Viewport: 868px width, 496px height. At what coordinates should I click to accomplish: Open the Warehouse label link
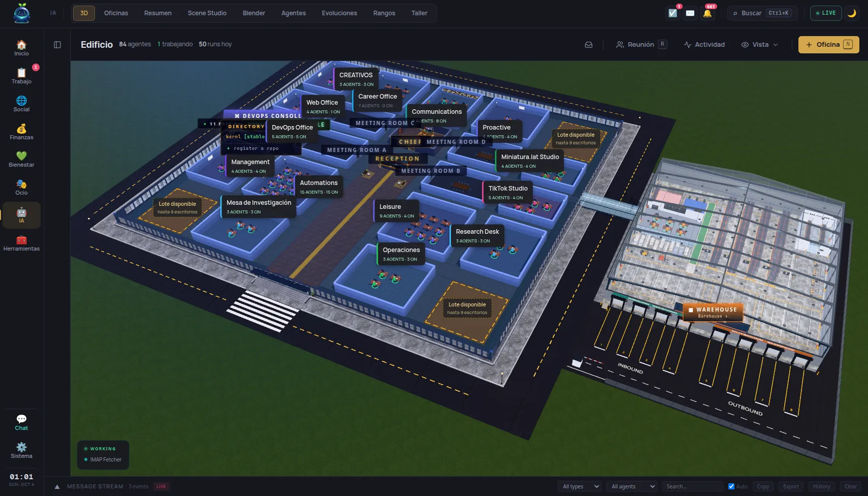coord(713,313)
